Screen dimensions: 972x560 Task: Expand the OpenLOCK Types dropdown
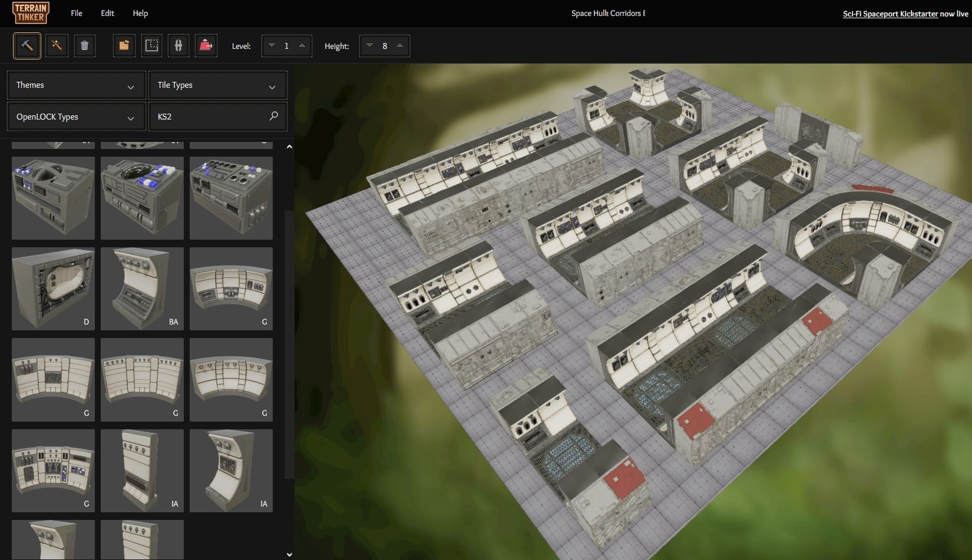pyautogui.click(x=75, y=116)
